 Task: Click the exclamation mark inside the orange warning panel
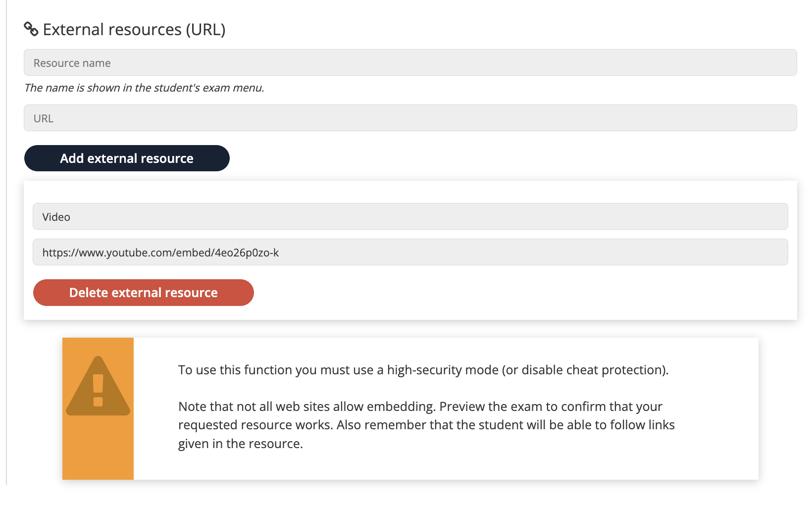(x=98, y=396)
